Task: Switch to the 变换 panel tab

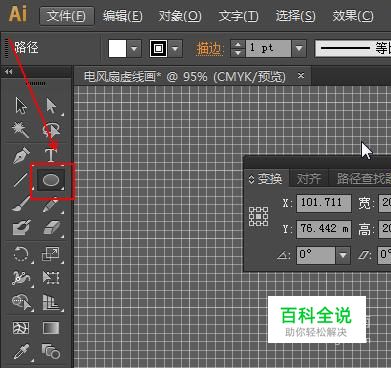Action: pos(270,179)
